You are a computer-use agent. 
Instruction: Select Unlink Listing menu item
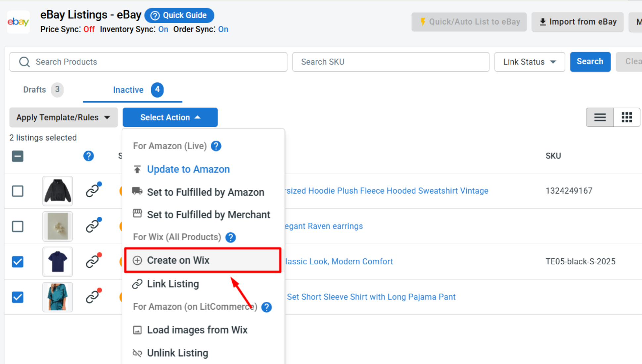pyautogui.click(x=203, y=353)
